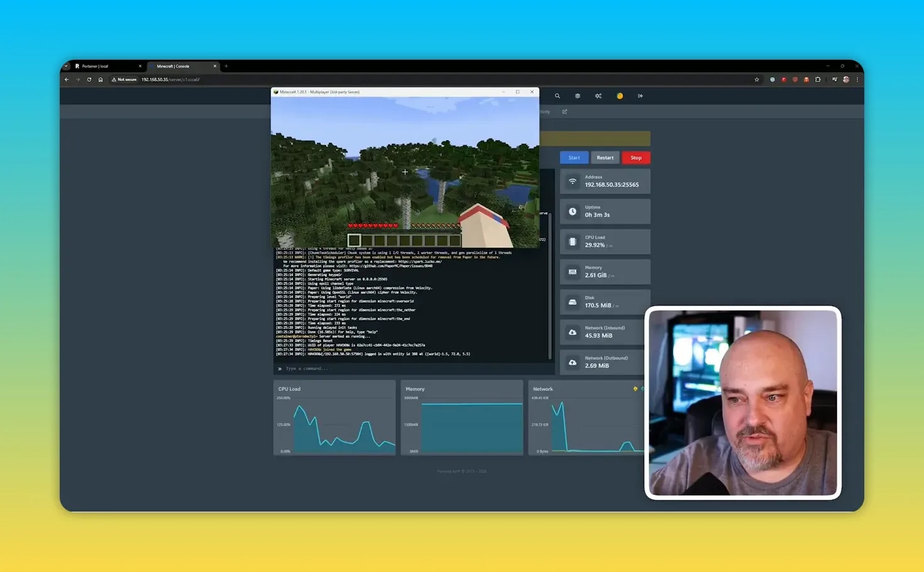Click the CPU Load chart
The width and height of the screenshot is (924, 572).
[x=334, y=418]
